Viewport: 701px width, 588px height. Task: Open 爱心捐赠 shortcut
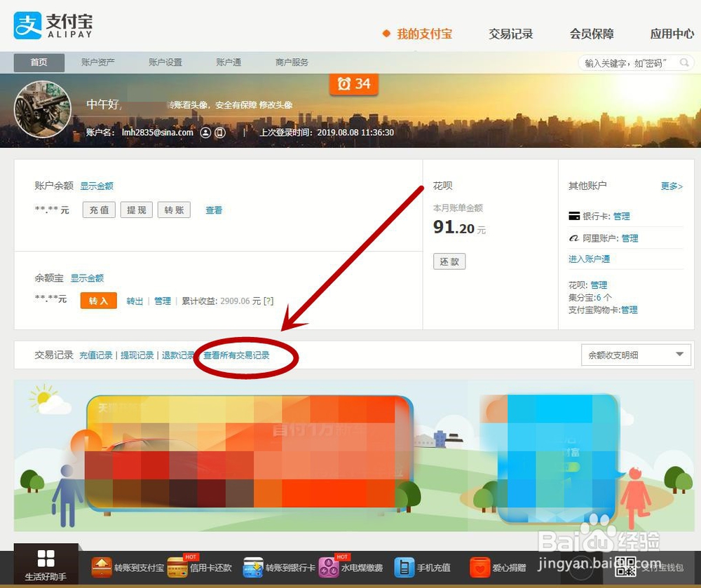(x=498, y=568)
